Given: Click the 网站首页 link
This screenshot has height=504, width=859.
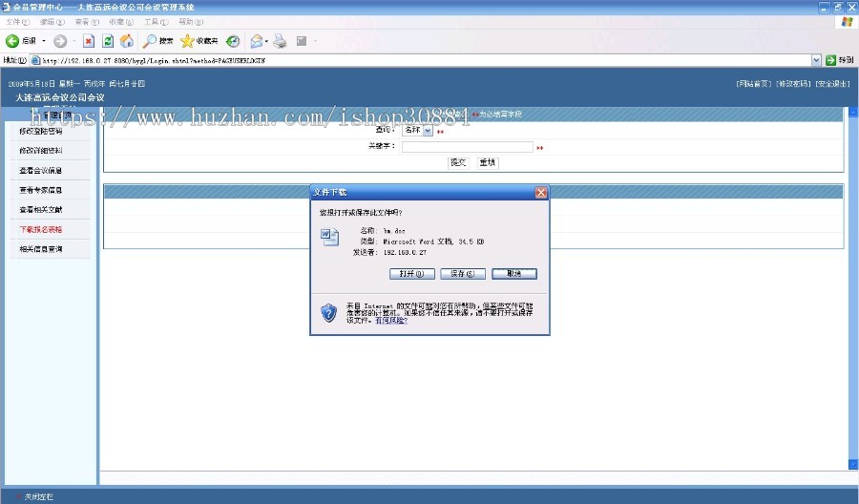Looking at the screenshot, I should [754, 84].
